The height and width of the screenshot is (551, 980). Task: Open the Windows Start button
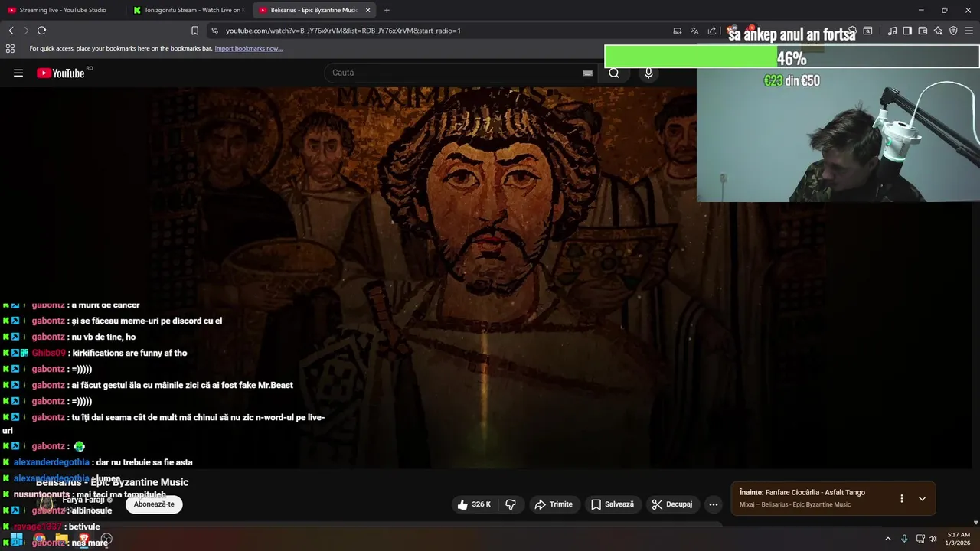[16, 540]
